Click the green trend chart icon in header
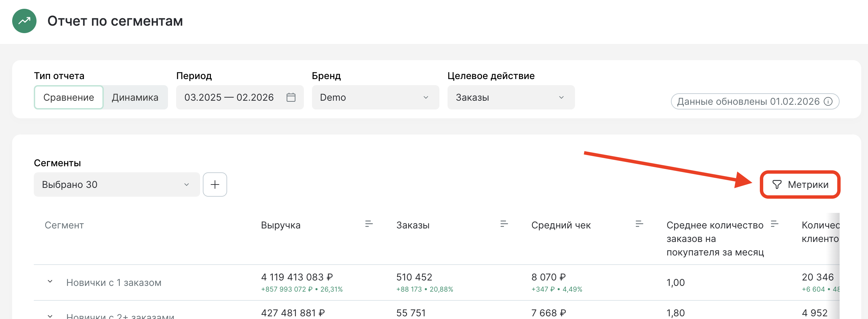Screen dimensions: 868x319 tap(24, 21)
